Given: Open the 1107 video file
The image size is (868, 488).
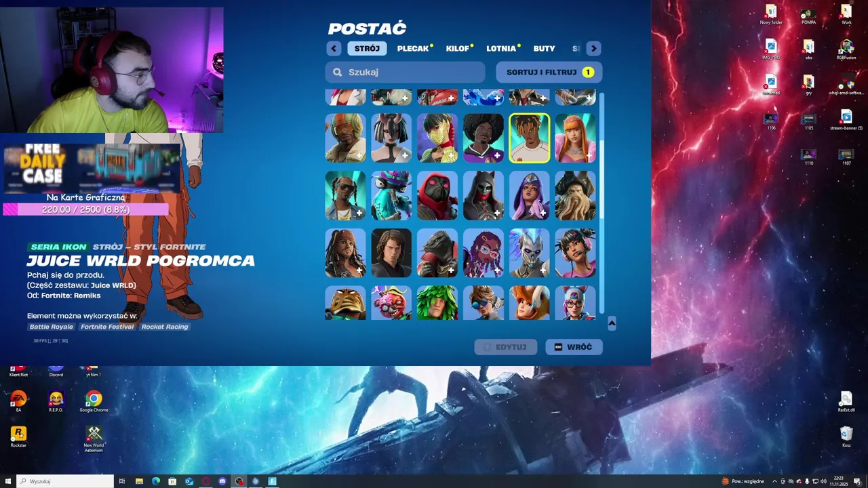Looking at the screenshot, I should pyautogui.click(x=846, y=157).
